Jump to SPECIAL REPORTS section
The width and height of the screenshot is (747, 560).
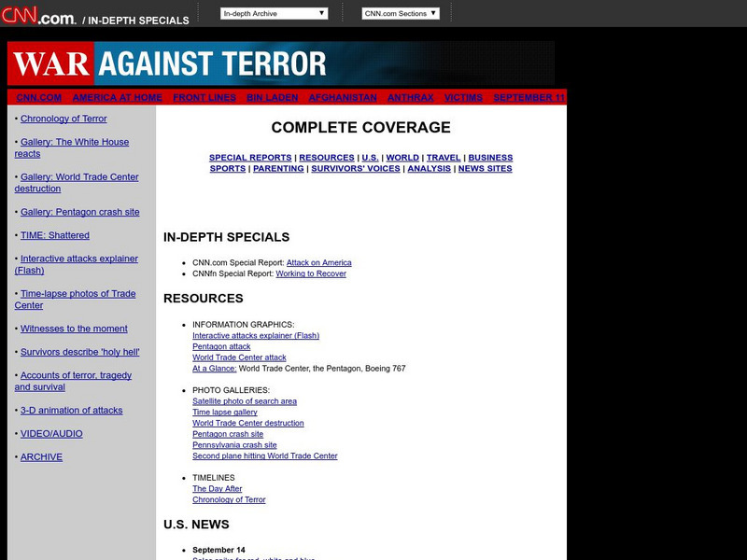coord(250,158)
